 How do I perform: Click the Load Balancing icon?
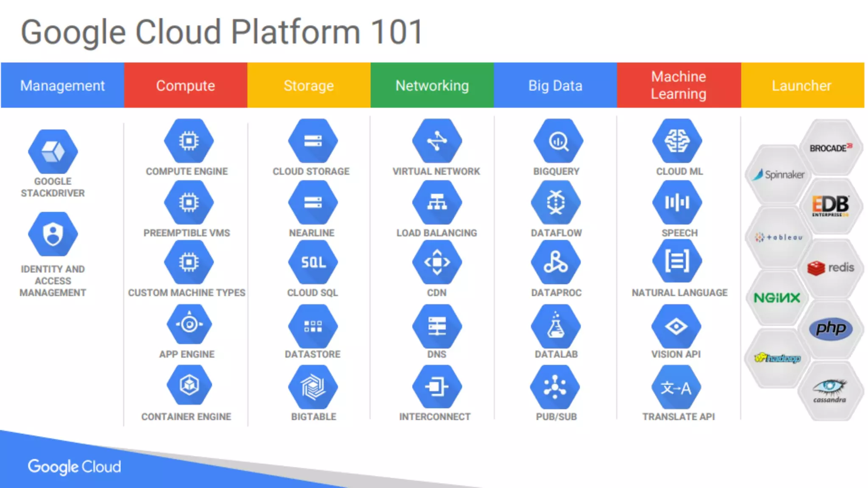437,202
